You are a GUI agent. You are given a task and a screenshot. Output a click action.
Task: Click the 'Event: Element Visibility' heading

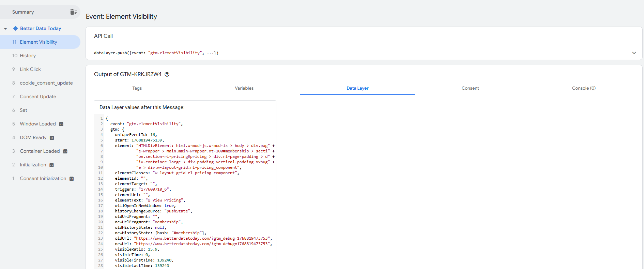point(121,16)
